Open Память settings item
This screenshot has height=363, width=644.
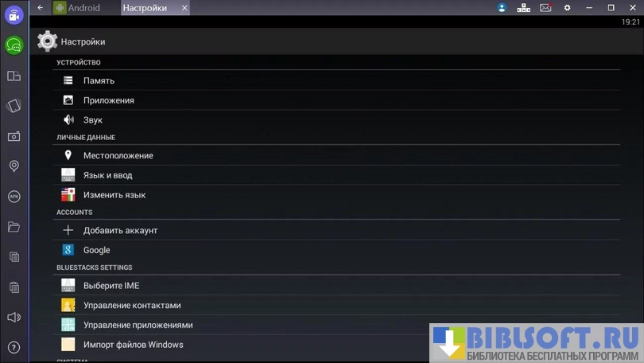click(99, 80)
